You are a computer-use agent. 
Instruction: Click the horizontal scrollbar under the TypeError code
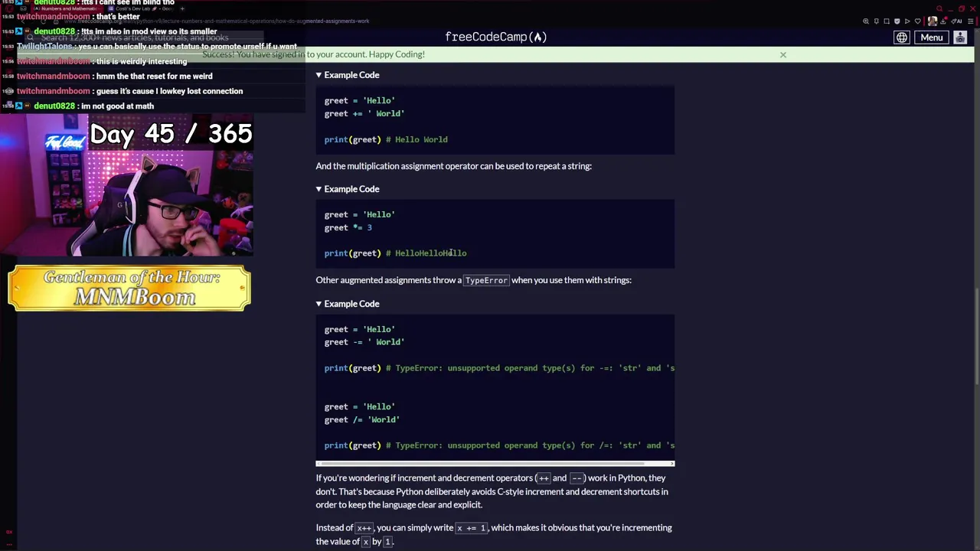(495, 463)
